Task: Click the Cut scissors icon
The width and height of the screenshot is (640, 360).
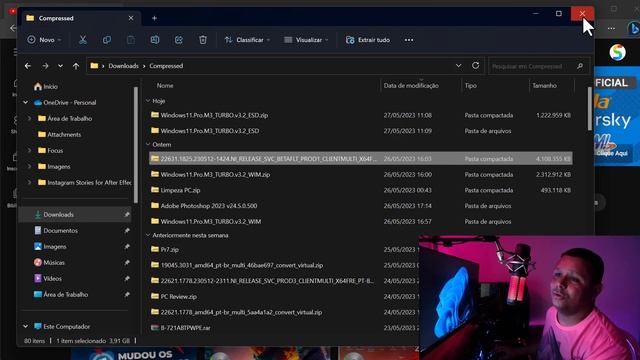Action: pos(82,40)
